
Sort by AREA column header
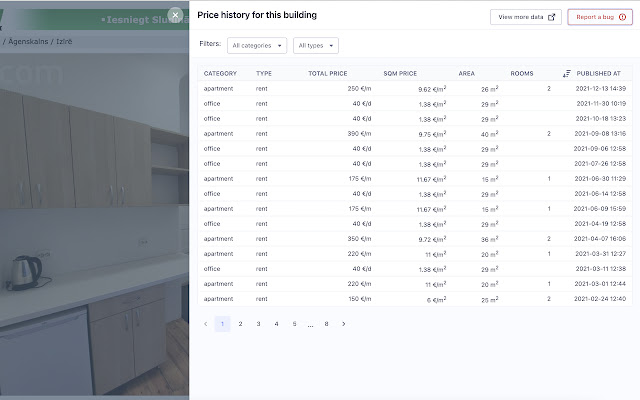[466, 73]
